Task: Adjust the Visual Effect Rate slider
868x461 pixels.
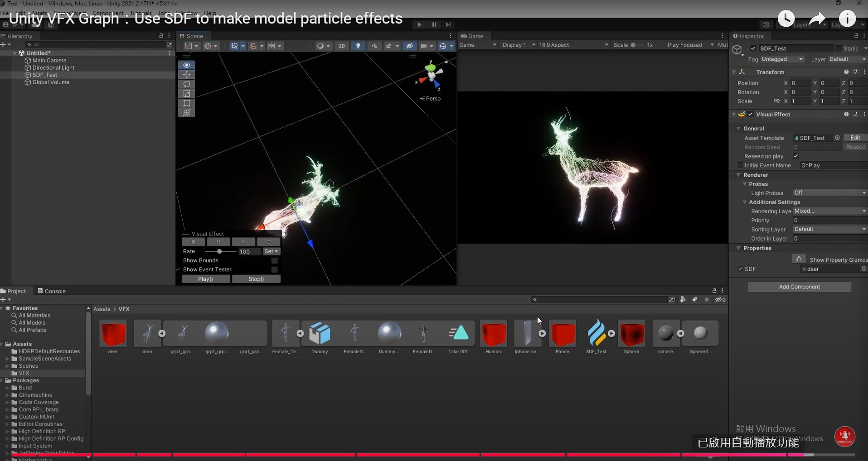Action: click(220, 251)
